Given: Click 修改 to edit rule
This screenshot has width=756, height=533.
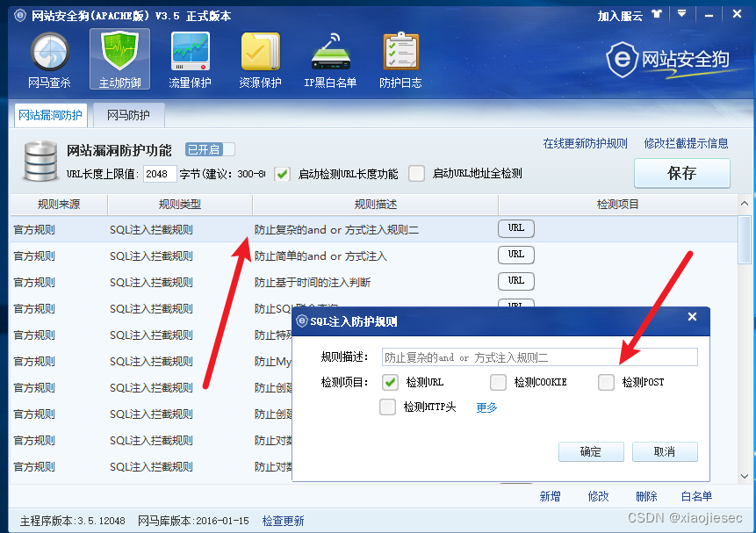Looking at the screenshot, I should (598, 496).
